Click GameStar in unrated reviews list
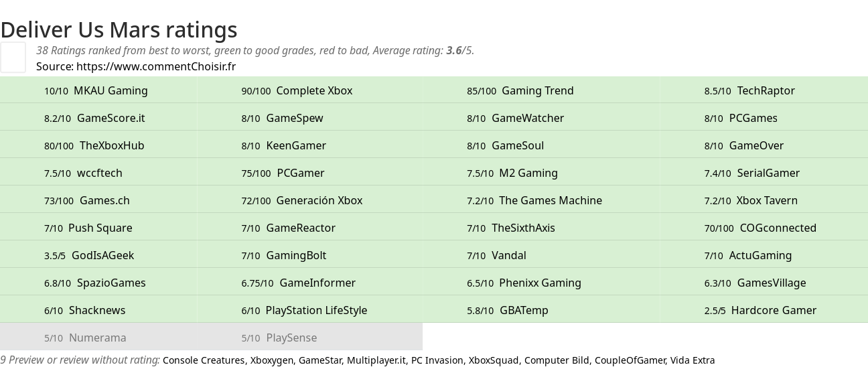This screenshot has height=367, width=868. 319,360
